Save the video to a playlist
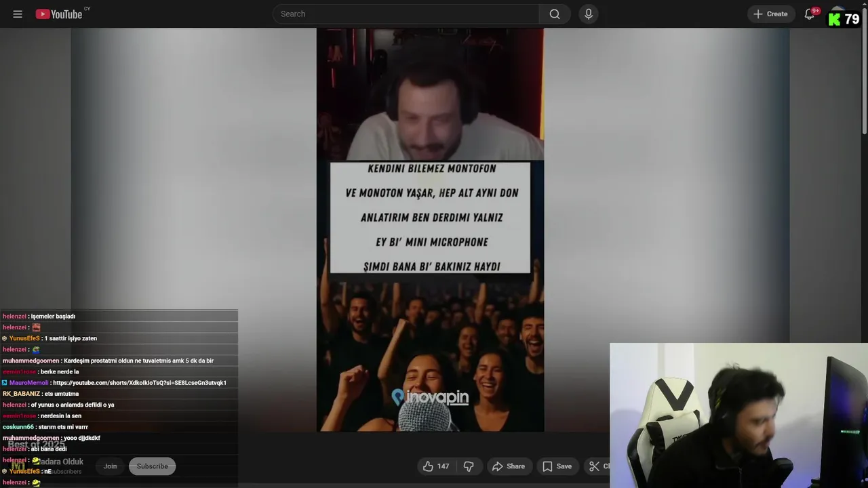This screenshot has width=868, height=488. pos(557,466)
